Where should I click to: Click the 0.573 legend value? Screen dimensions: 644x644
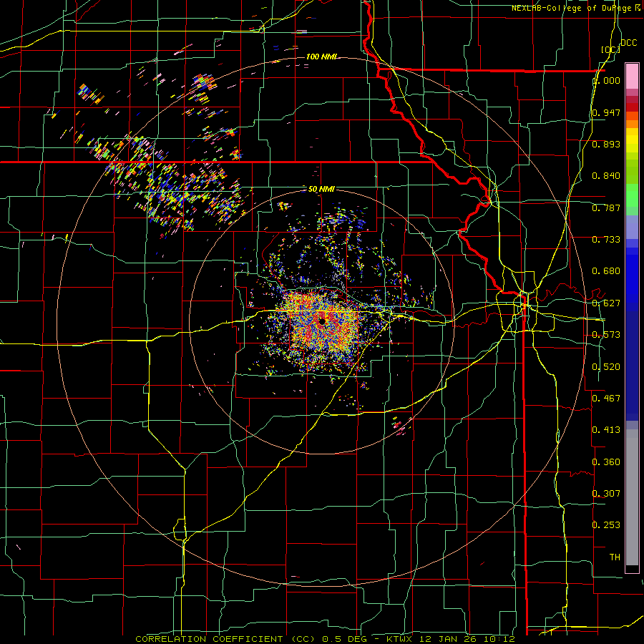(x=606, y=335)
